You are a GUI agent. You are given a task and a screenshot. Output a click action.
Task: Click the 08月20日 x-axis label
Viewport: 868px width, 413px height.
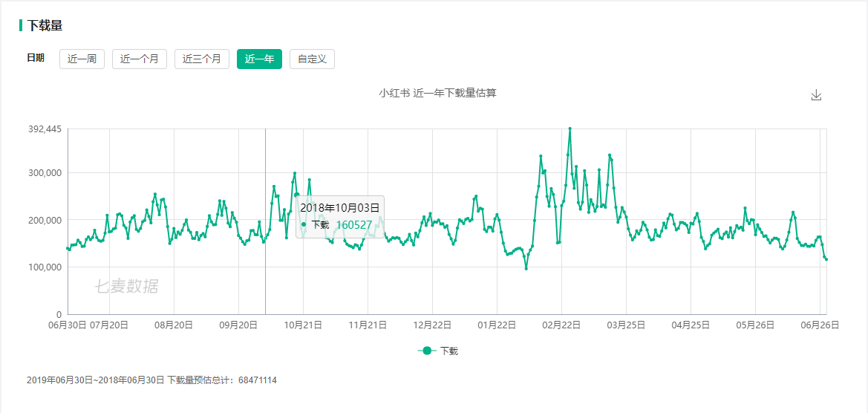pos(174,325)
